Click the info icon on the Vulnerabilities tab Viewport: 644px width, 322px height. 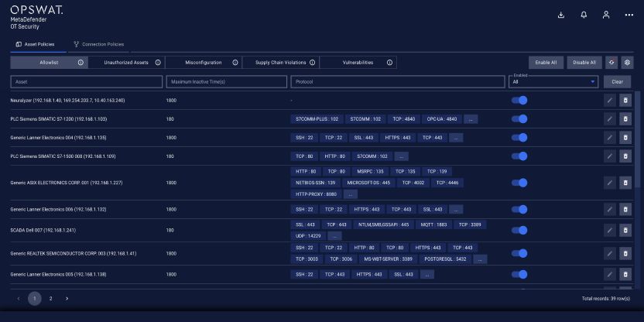pos(389,63)
